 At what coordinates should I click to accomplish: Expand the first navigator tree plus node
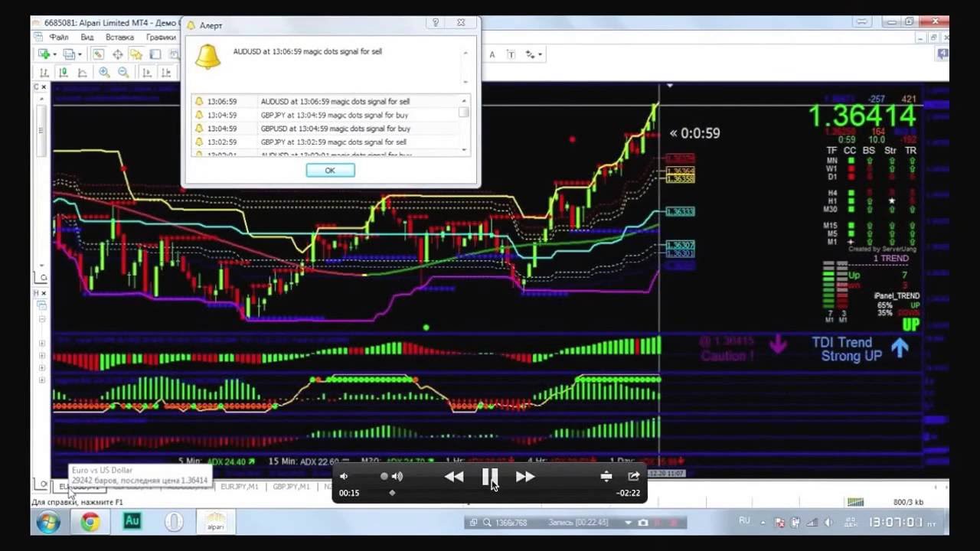(x=41, y=344)
